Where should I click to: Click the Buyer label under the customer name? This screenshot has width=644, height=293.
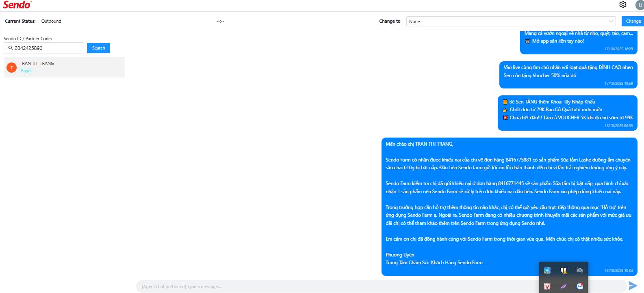(26, 71)
